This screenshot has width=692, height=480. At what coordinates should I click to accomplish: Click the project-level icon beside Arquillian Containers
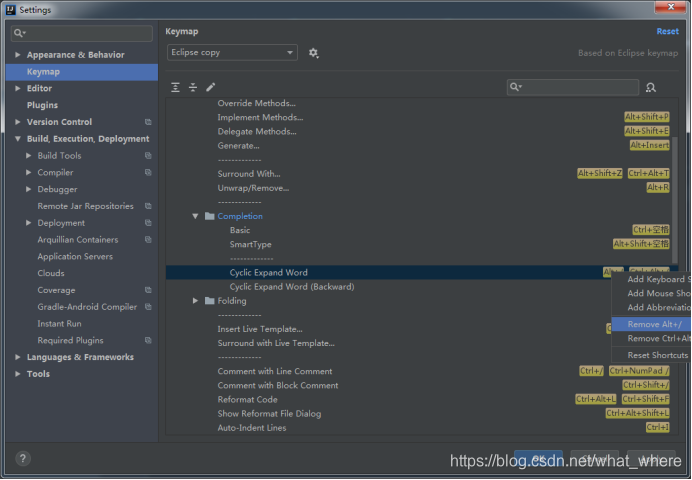click(x=148, y=240)
